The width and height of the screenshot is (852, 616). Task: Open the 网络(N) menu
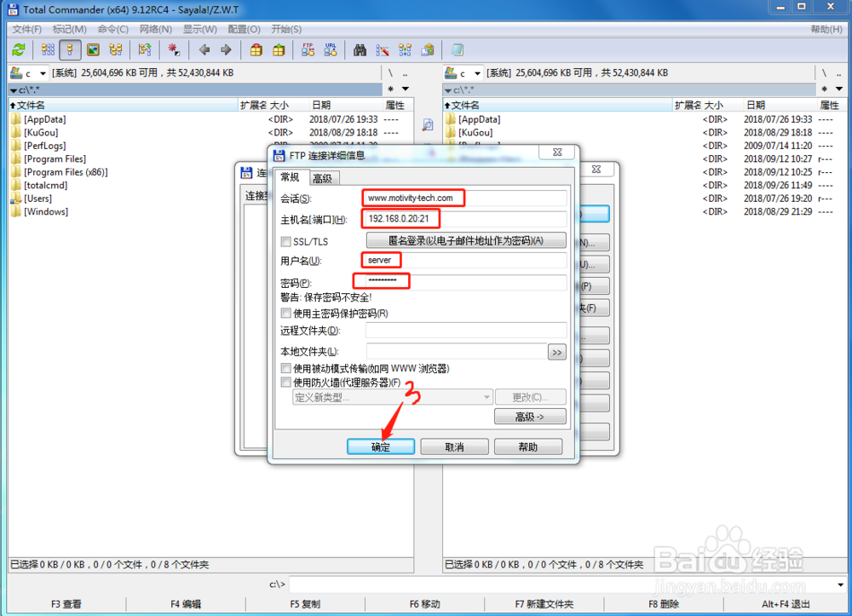[x=155, y=29]
